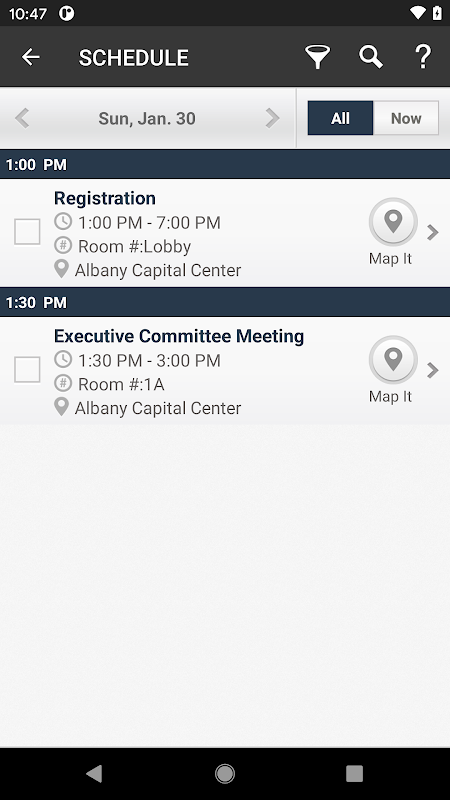Switch to the Now sessions view
The width and height of the screenshot is (450, 800).
click(406, 118)
